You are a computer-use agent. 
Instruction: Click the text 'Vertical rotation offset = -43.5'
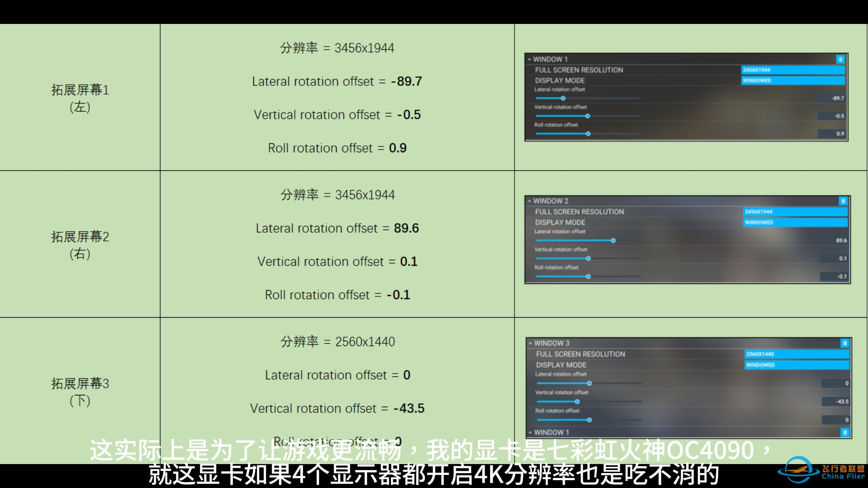(x=337, y=408)
